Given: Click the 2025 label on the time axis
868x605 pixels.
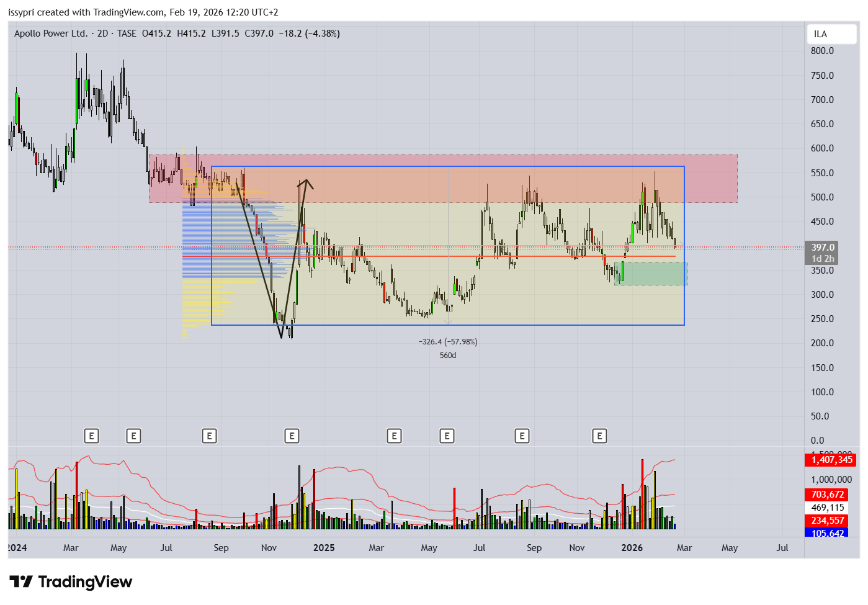Looking at the screenshot, I should (324, 548).
